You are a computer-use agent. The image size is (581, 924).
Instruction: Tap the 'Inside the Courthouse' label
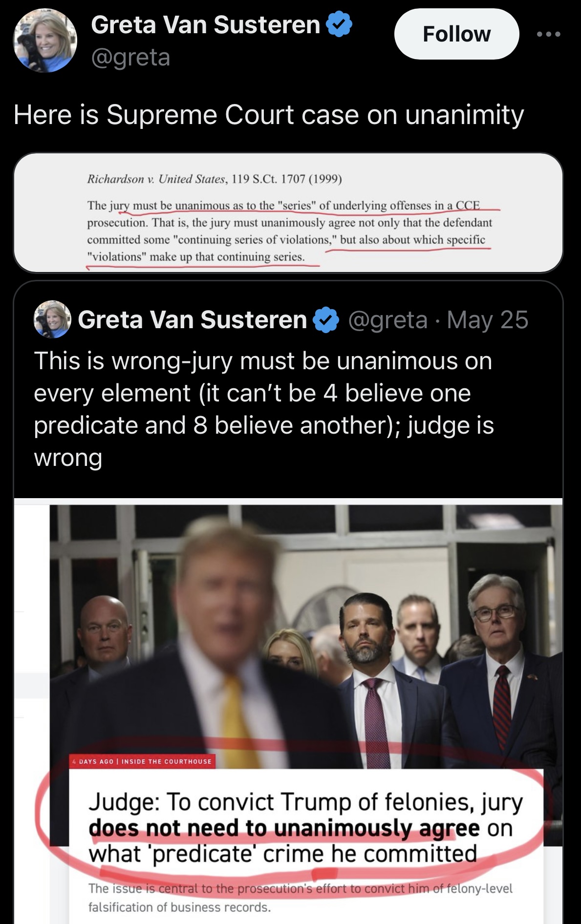(167, 761)
